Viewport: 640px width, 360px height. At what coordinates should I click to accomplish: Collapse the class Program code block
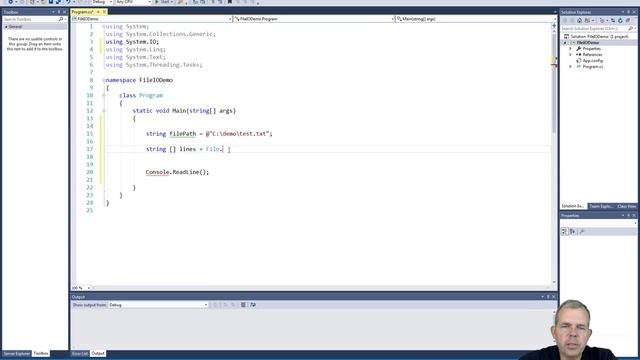point(104,96)
